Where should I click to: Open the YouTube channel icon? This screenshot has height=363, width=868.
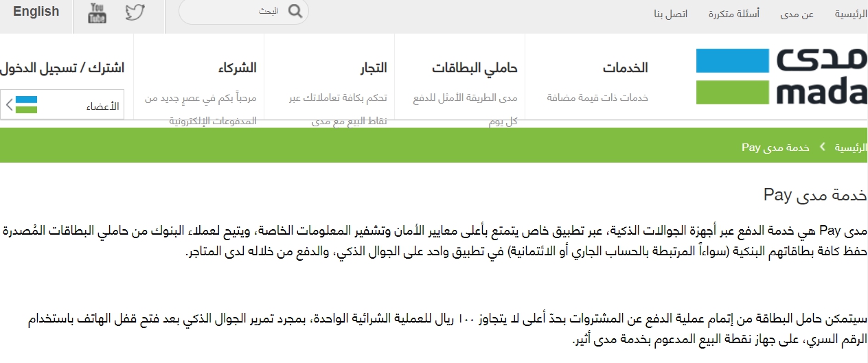pos(98,12)
